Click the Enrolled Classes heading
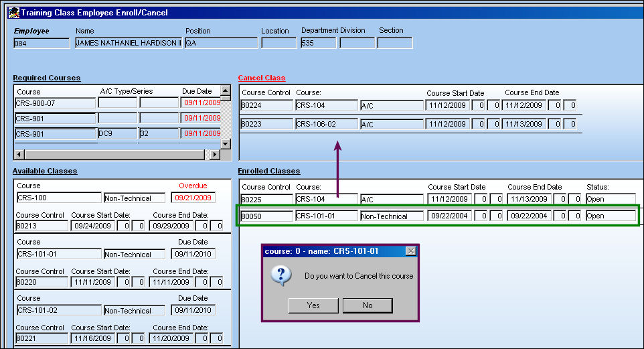The height and width of the screenshot is (349, 644). (x=269, y=171)
